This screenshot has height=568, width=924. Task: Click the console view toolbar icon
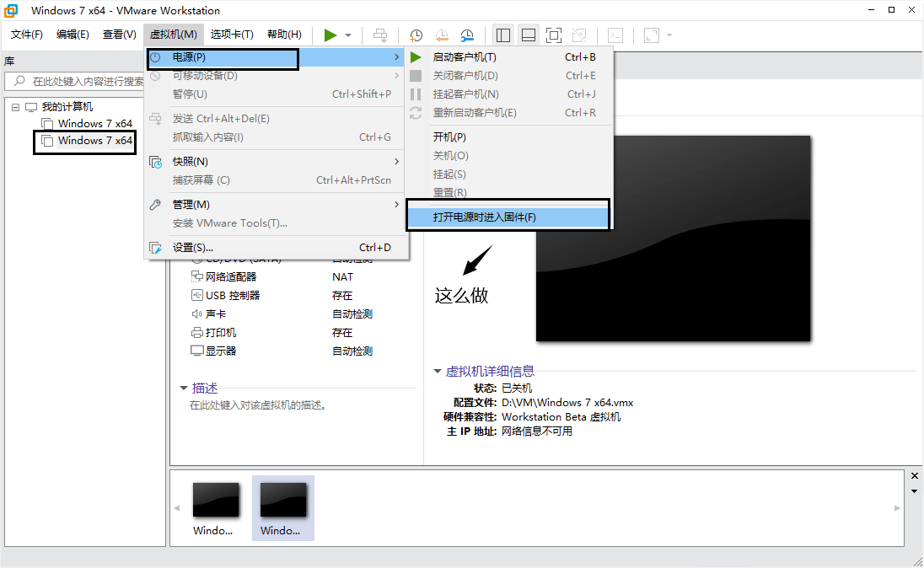(x=615, y=35)
